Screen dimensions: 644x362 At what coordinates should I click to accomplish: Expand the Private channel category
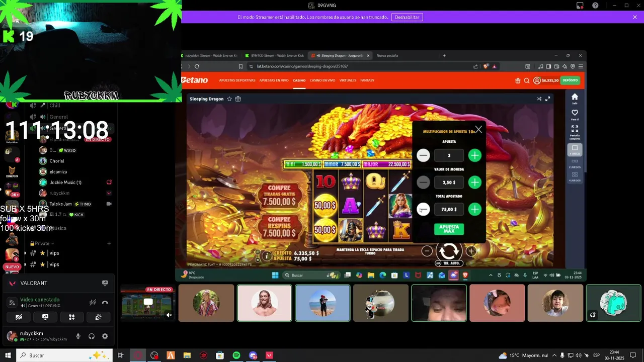point(42,243)
